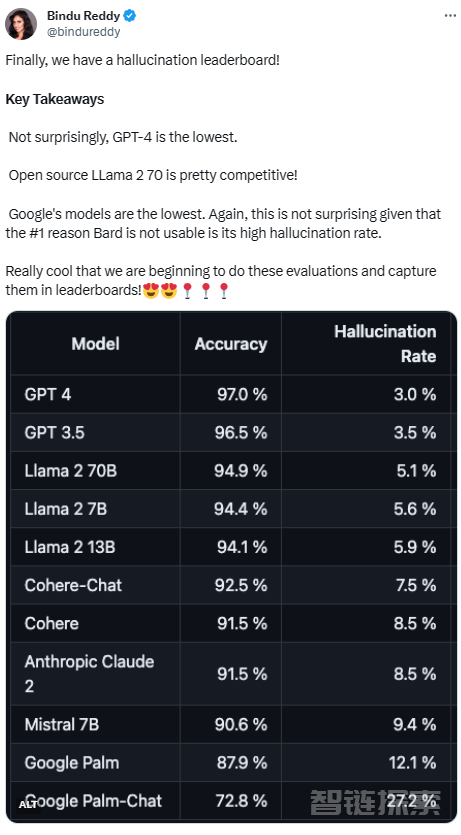Click the blue verified badge
Screen dimensions: 461x835
(130, 16)
